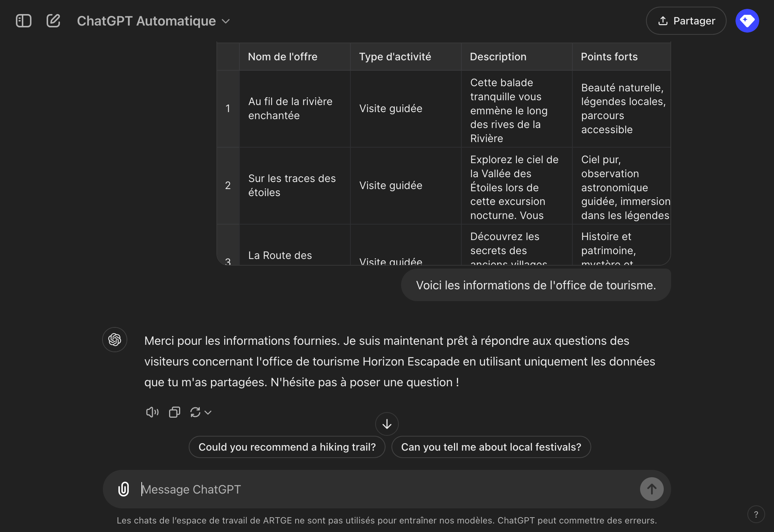Image resolution: width=774 pixels, height=532 pixels.
Task: Open the ChatGPT Automatique model dropdown
Action: click(x=153, y=21)
